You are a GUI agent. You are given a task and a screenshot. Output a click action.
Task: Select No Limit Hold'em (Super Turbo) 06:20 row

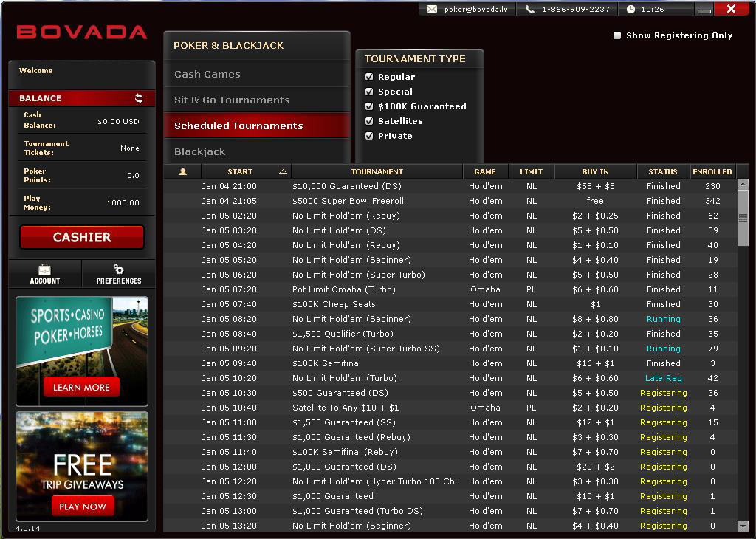(450, 275)
